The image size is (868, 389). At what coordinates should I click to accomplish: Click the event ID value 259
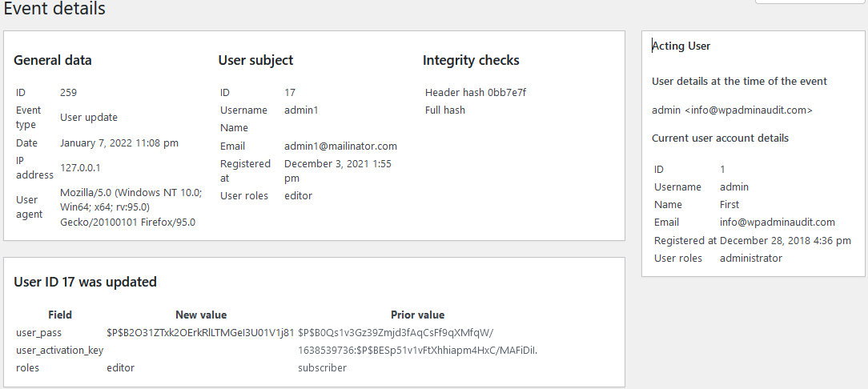coord(69,93)
